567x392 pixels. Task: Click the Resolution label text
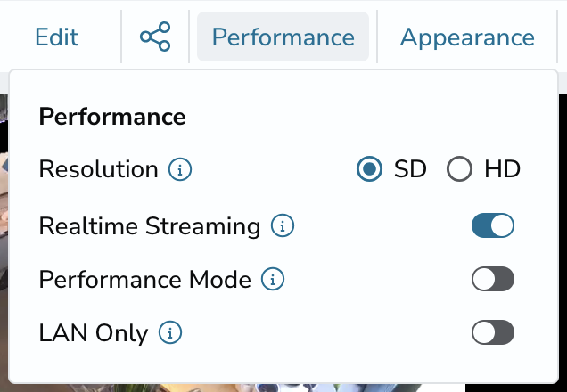click(98, 169)
